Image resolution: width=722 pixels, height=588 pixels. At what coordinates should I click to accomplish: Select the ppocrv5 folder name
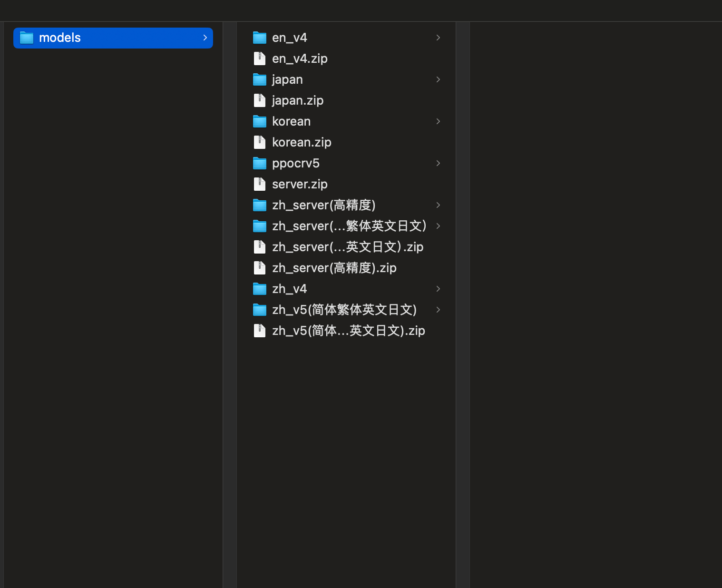(x=296, y=163)
